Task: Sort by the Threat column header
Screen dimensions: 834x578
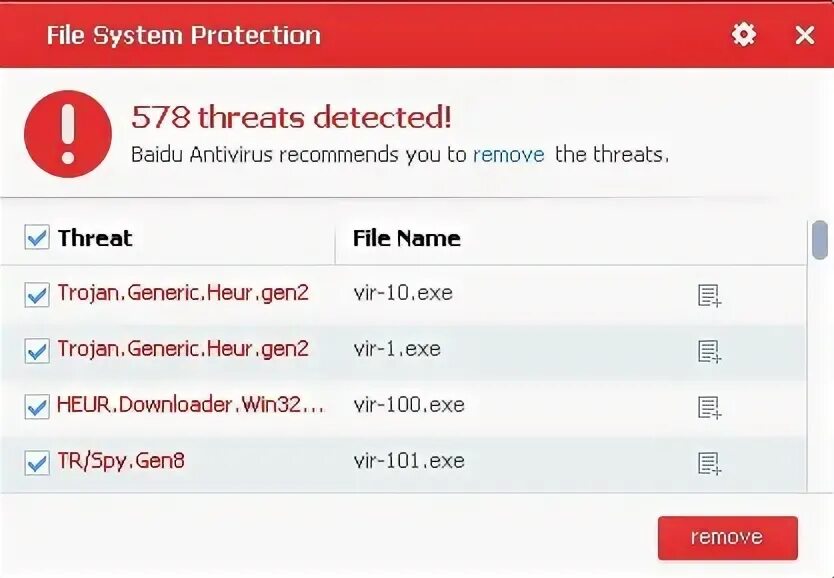Action: click(95, 238)
